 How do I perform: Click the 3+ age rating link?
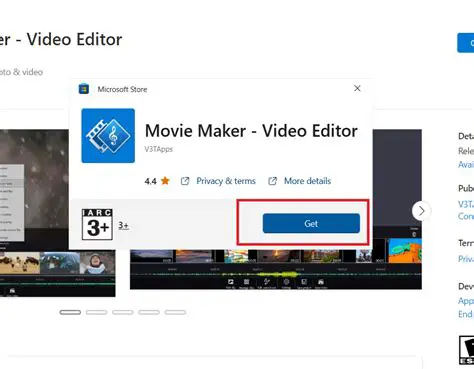123,226
